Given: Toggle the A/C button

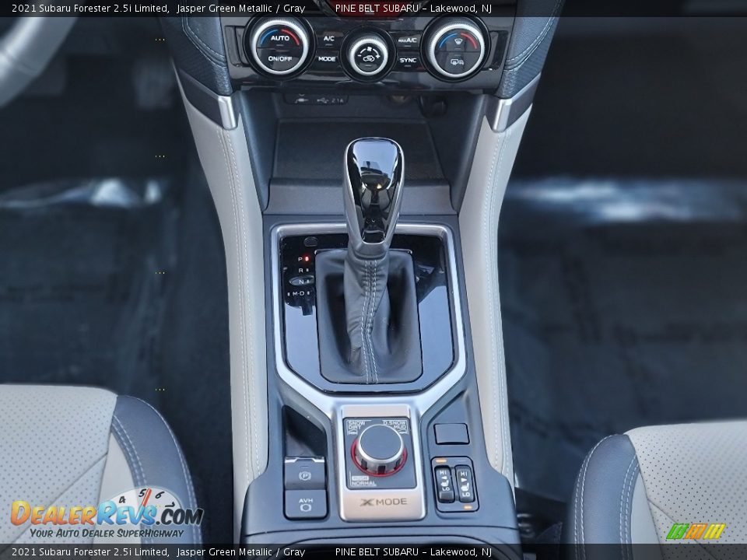Looking at the screenshot, I should [328, 38].
